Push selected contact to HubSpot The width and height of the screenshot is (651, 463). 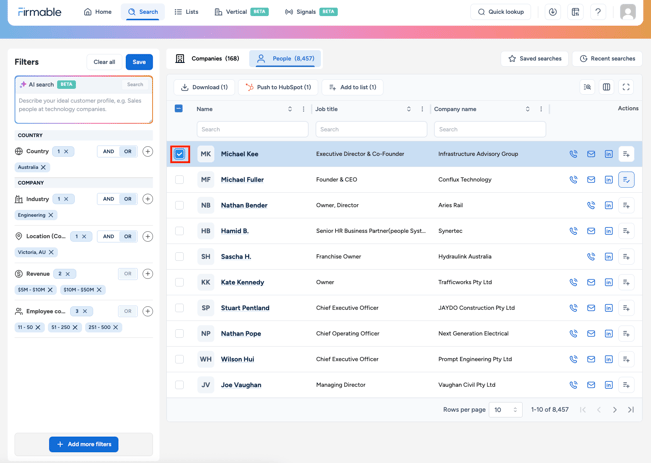coord(278,87)
